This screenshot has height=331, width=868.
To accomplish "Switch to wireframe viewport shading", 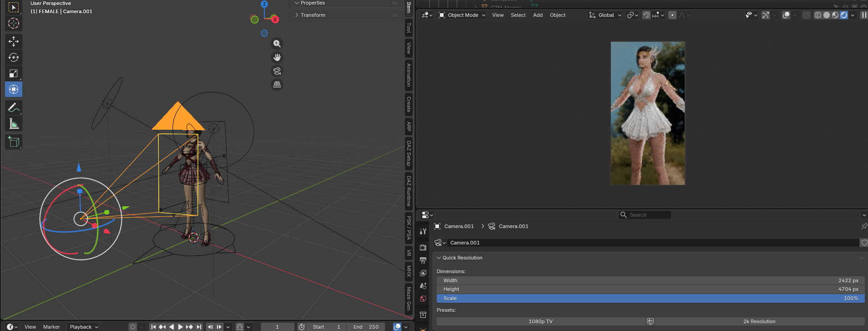I will coord(818,15).
